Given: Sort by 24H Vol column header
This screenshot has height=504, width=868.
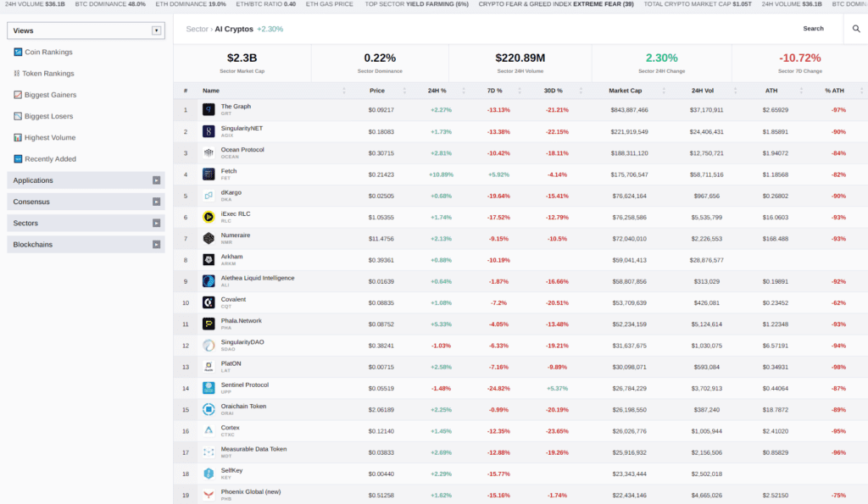Looking at the screenshot, I should [x=703, y=91].
